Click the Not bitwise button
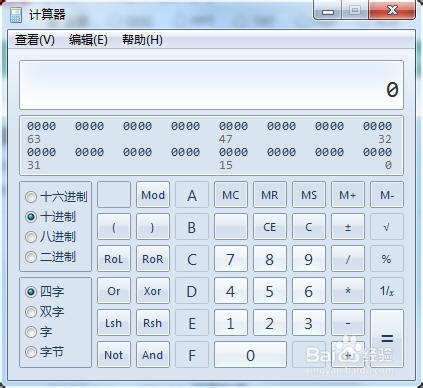Viewport: 423px width, 388px height. tap(114, 355)
